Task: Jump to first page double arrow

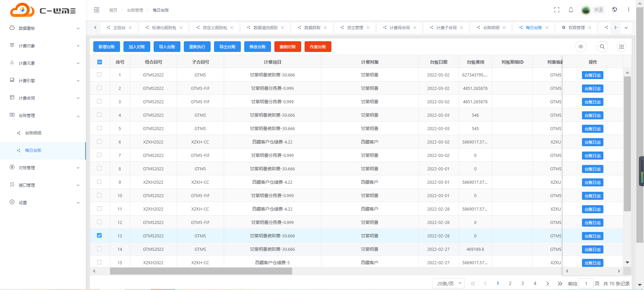Action: click(473, 284)
